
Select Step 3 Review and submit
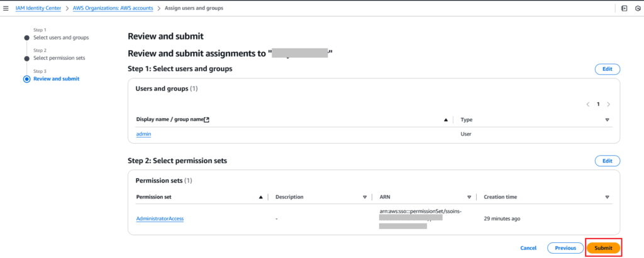pos(56,78)
